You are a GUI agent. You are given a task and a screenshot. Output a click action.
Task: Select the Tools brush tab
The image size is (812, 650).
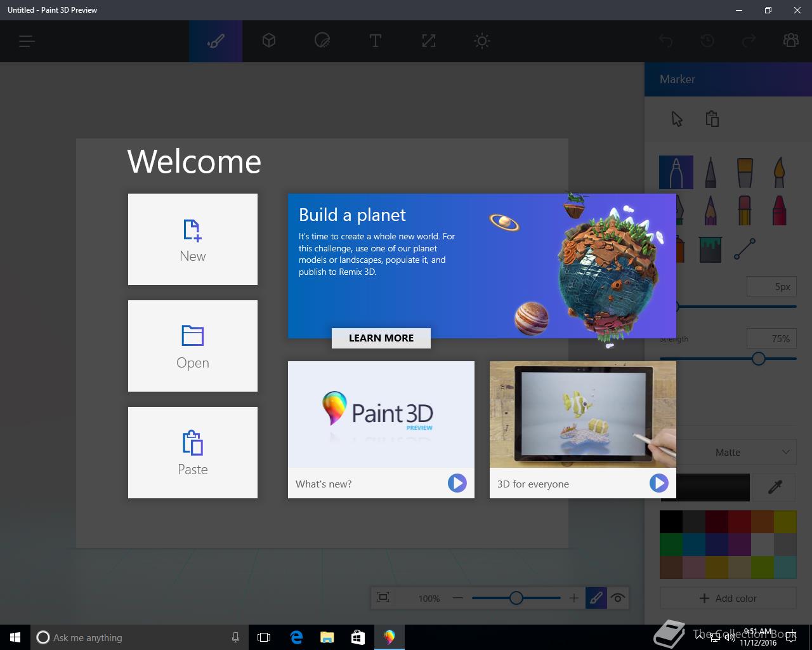pyautogui.click(x=216, y=41)
